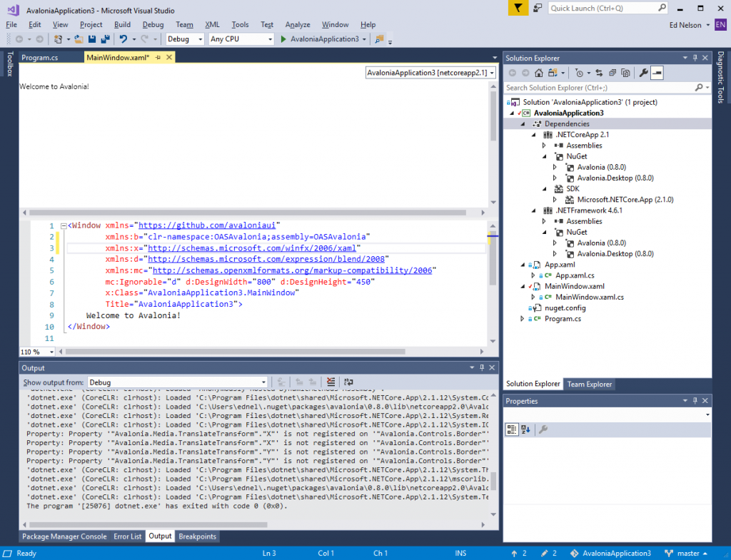Screen dimensions: 731x560
Task: Click the Save All toolbar icon
Action: (x=105, y=39)
